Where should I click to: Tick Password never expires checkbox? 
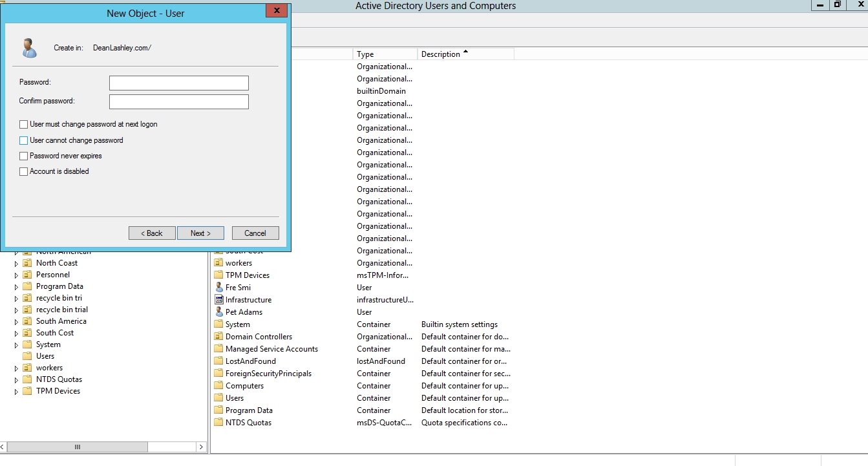click(24, 156)
